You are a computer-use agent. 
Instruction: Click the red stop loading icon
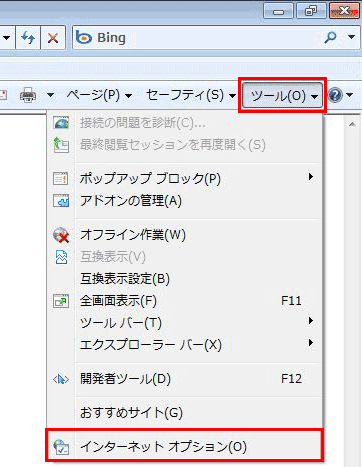(x=53, y=38)
